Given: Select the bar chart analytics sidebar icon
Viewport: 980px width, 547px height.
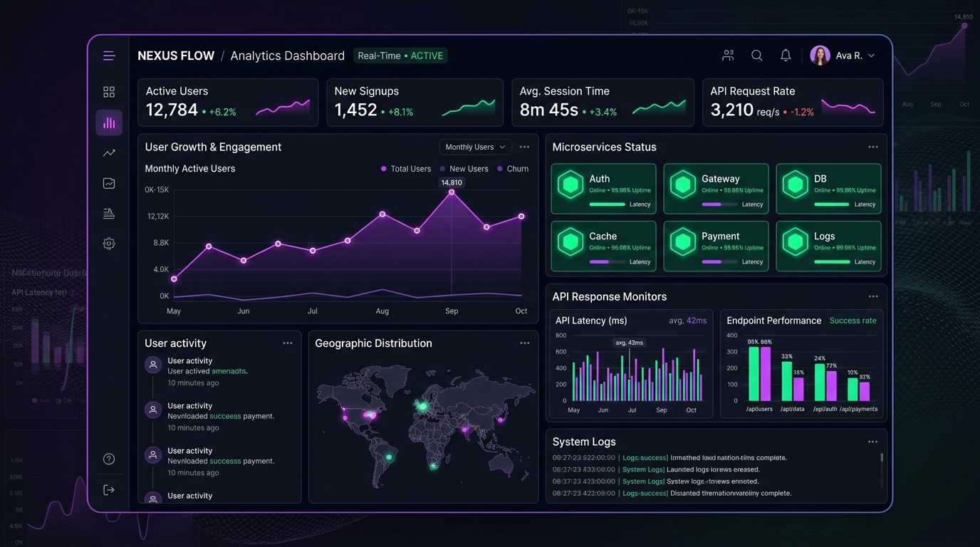Looking at the screenshot, I should [109, 123].
